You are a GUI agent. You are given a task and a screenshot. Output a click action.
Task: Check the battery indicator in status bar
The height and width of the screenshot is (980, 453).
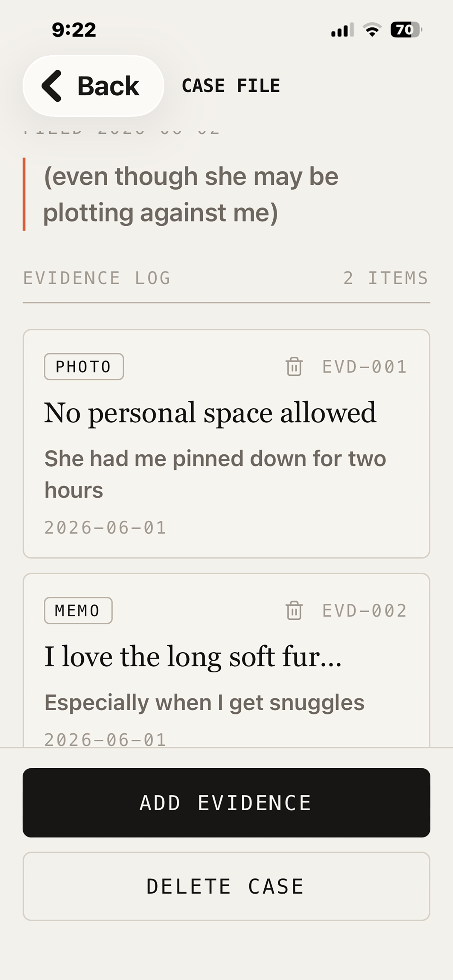click(406, 30)
